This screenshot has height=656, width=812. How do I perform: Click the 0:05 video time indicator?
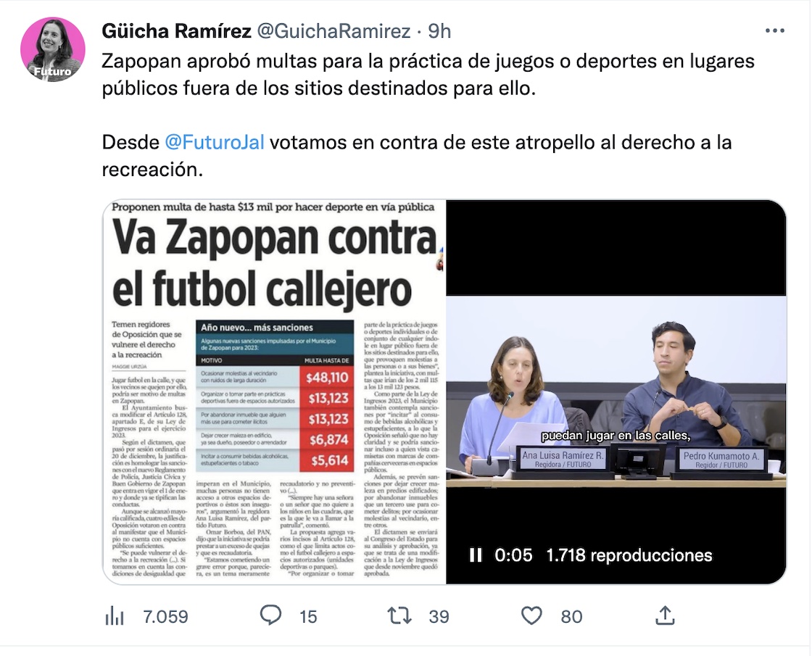tap(513, 555)
